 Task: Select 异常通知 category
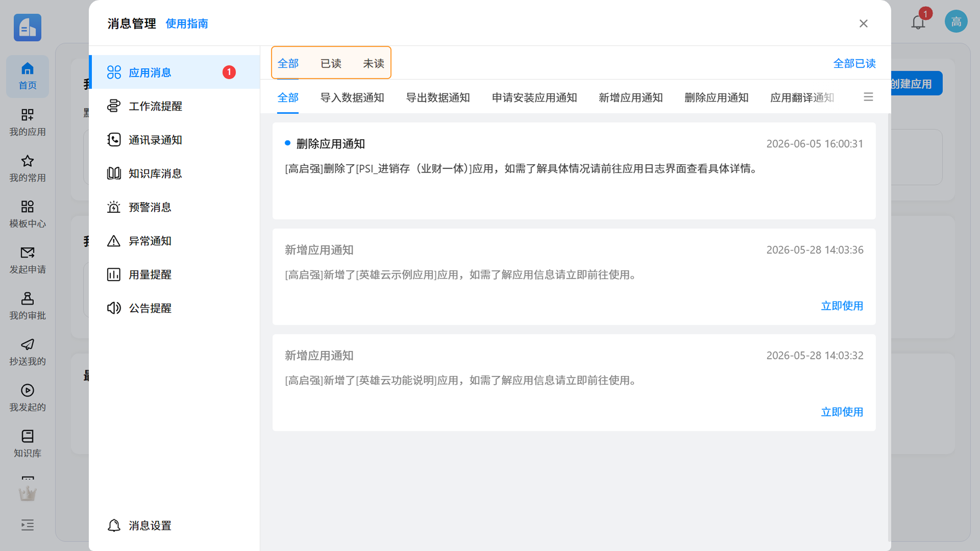coord(175,240)
